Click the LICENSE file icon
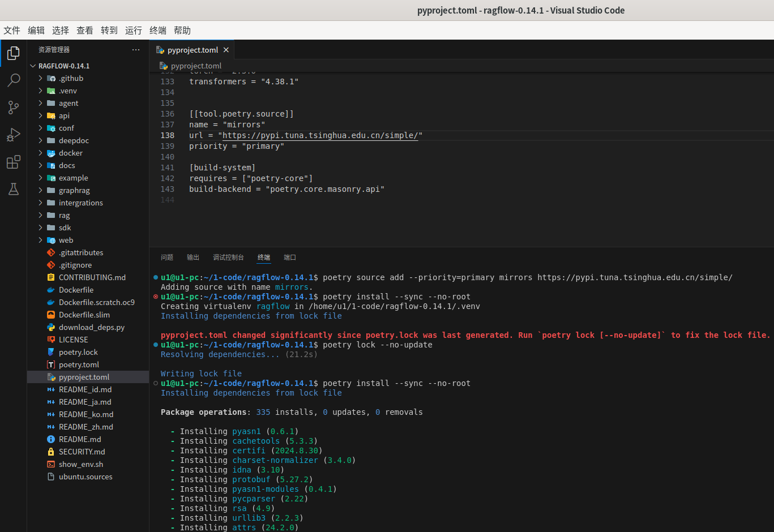Viewport: 774px width, 532px height. click(x=51, y=340)
